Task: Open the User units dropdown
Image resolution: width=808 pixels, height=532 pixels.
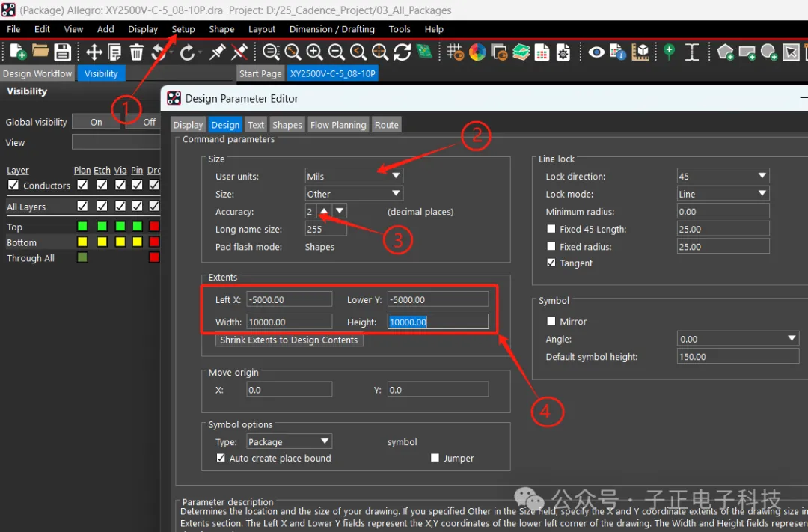Action: pos(354,176)
